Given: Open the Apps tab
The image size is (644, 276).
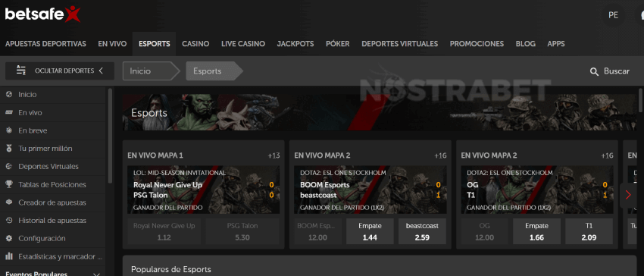Looking at the screenshot, I should [555, 44].
